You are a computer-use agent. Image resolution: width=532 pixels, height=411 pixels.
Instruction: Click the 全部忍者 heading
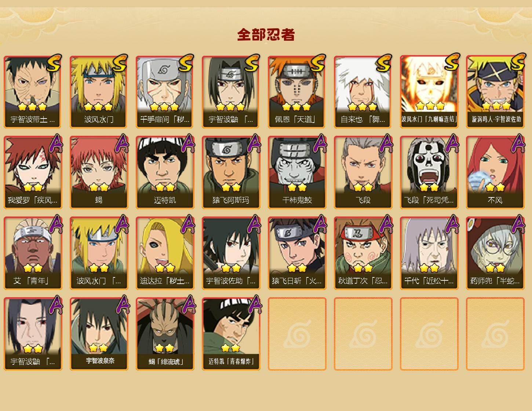click(x=266, y=34)
